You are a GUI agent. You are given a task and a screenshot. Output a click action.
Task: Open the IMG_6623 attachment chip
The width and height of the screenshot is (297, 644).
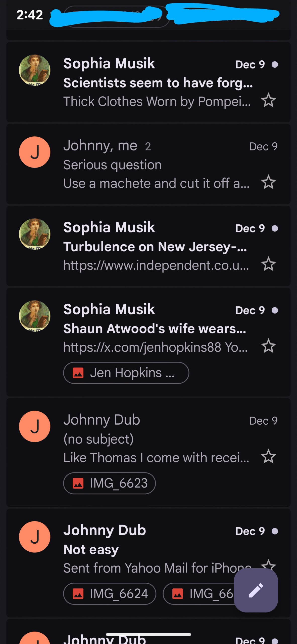[110, 483]
